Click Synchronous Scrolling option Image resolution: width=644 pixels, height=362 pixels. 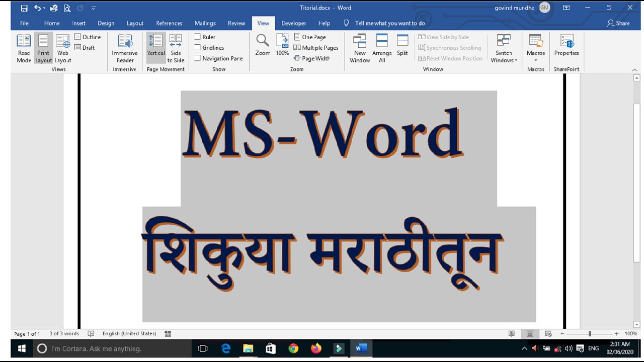(x=449, y=48)
